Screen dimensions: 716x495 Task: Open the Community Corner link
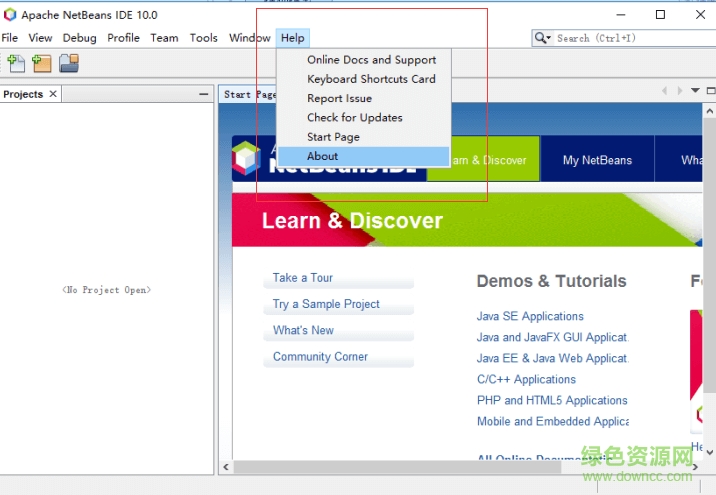[x=320, y=357]
